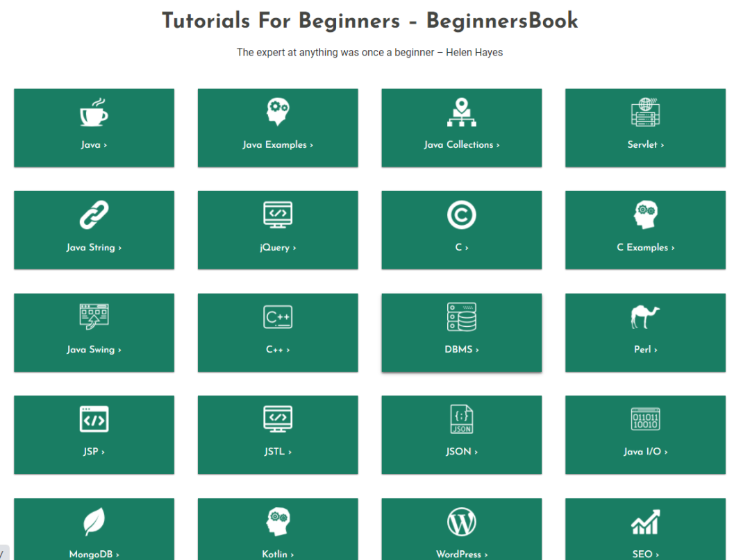Screen dimensions: 750x560
Task: Click the Java Swing window icon
Action: point(94,317)
